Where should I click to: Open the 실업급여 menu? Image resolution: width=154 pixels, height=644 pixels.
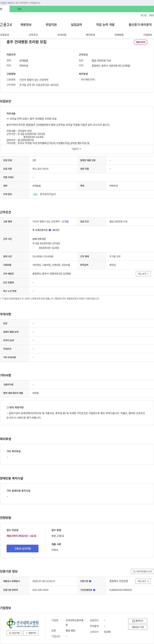pyautogui.click(x=76, y=25)
